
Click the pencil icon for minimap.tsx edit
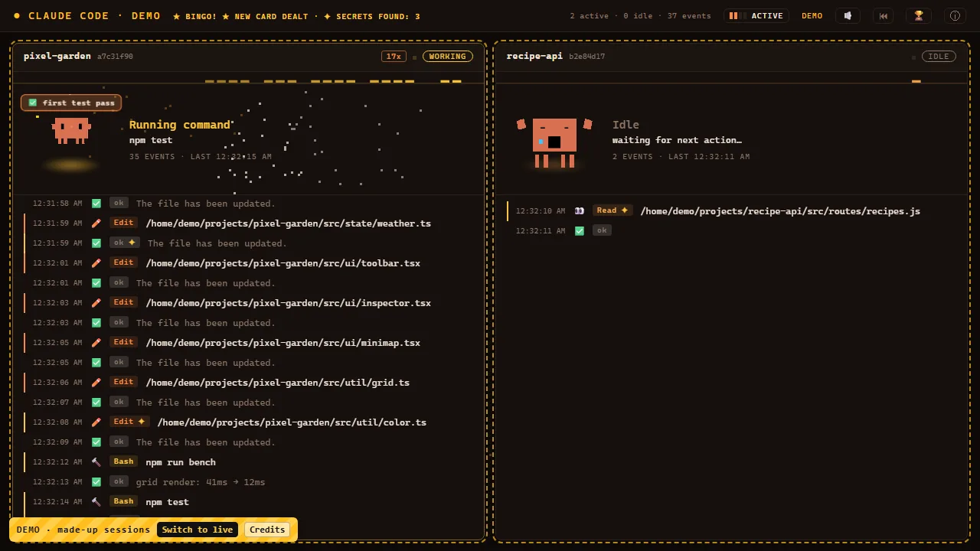(96, 343)
